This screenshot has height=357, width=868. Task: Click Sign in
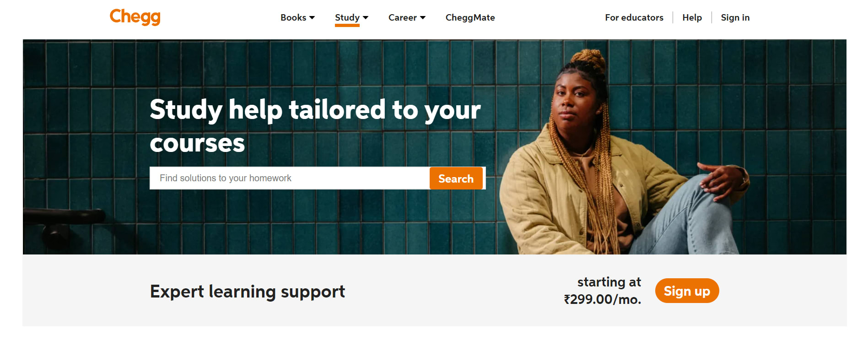pyautogui.click(x=735, y=17)
